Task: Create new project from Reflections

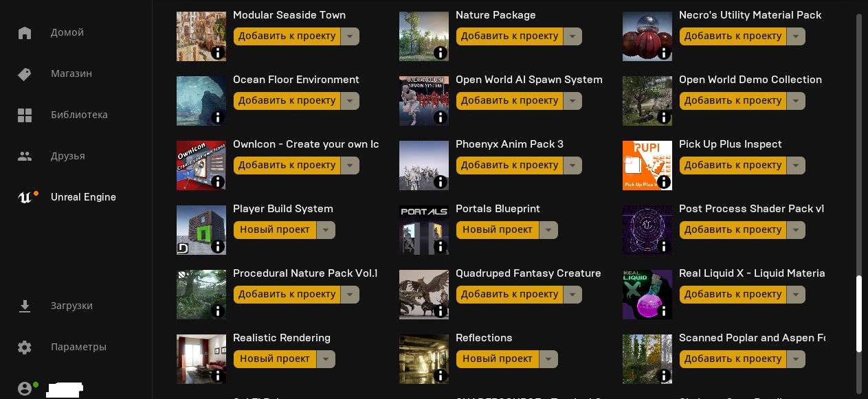Action: click(x=498, y=358)
